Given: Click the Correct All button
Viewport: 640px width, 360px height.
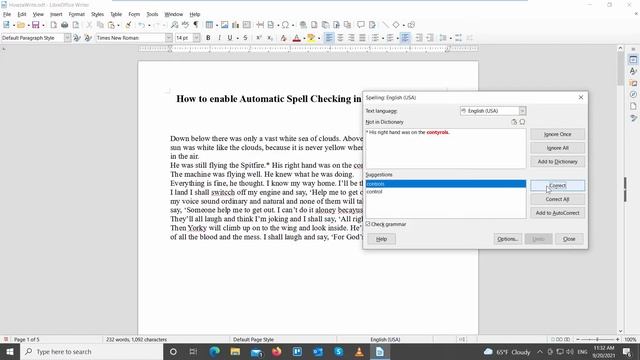Looking at the screenshot, I should point(558,199).
